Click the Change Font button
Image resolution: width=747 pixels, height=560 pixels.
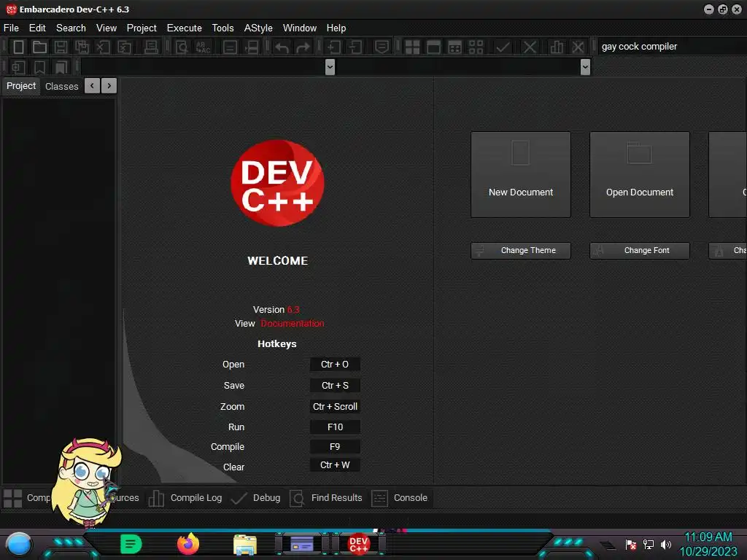tap(640, 251)
